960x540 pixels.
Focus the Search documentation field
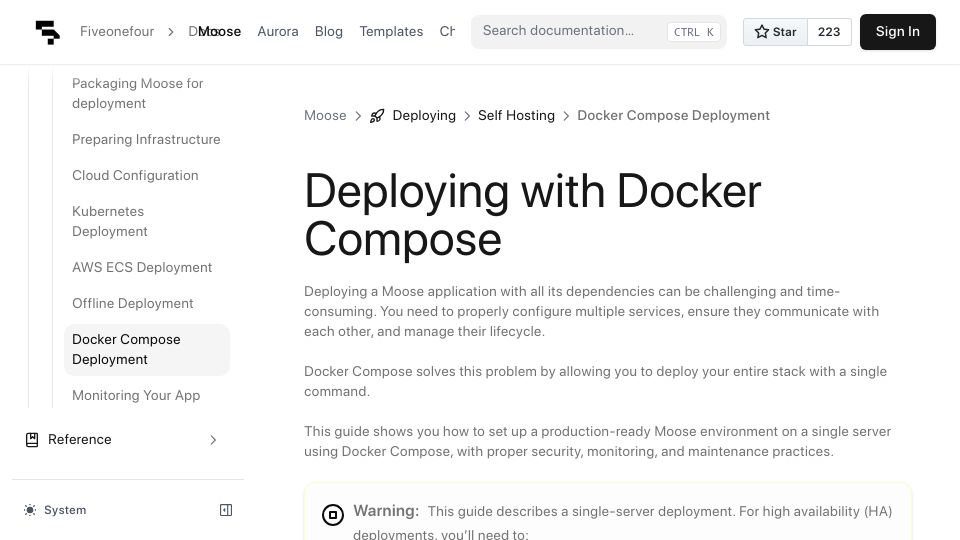click(599, 32)
